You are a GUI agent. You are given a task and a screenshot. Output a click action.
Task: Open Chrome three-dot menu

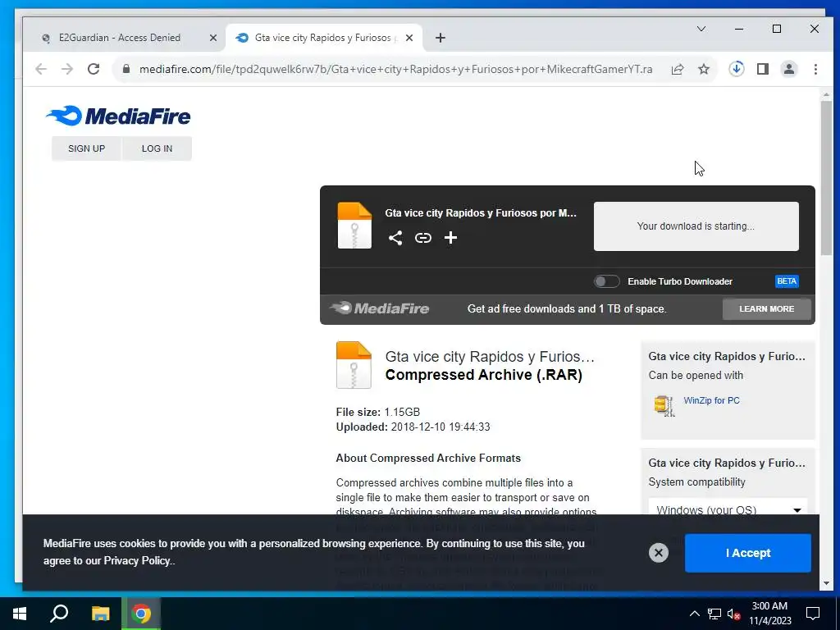click(815, 69)
